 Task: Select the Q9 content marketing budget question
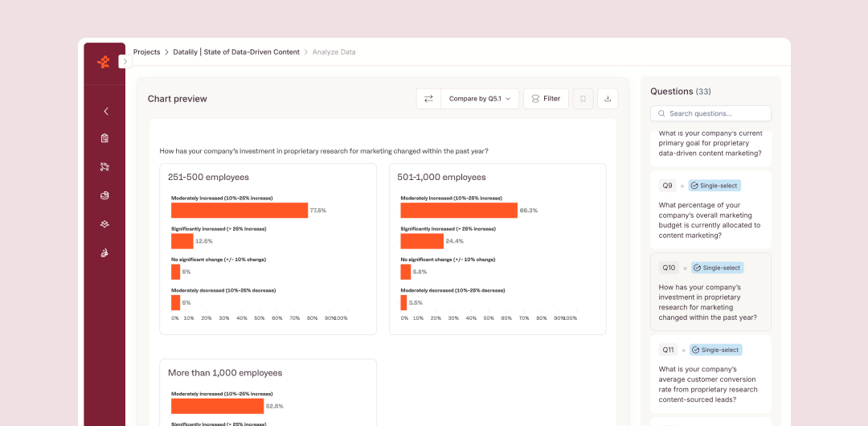pos(710,210)
